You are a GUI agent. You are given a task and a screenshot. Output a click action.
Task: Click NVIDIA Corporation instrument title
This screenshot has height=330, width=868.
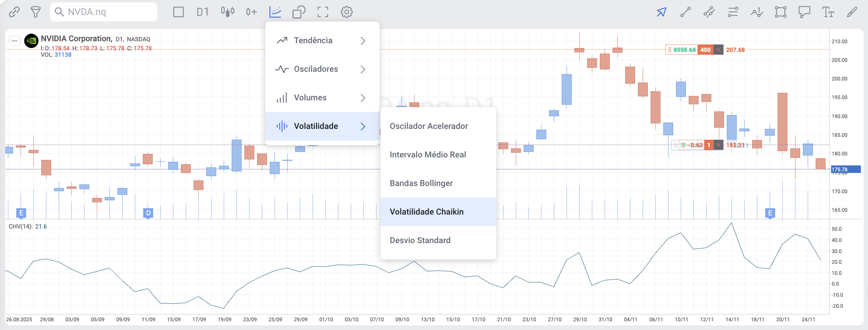[x=76, y=38]
